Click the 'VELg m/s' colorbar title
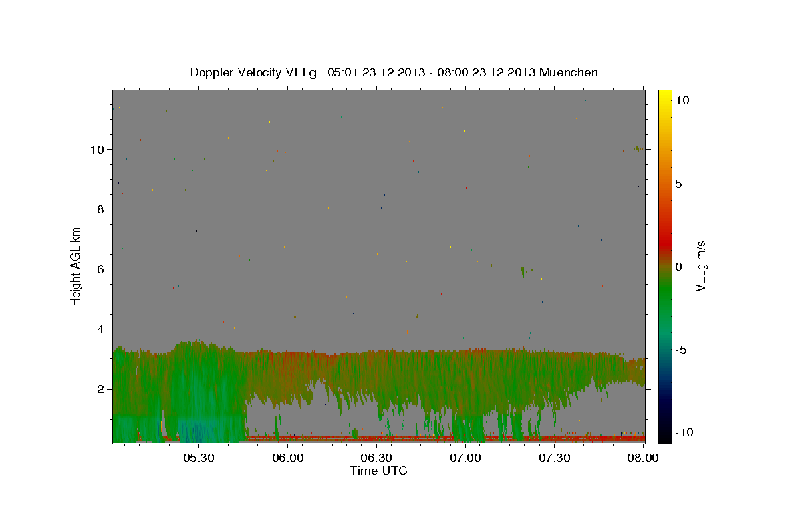 click(x=701, y=266)
